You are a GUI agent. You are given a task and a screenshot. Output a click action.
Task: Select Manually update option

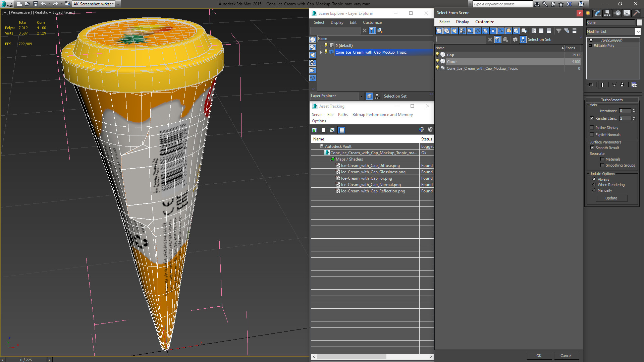click(x=594, y=190)
